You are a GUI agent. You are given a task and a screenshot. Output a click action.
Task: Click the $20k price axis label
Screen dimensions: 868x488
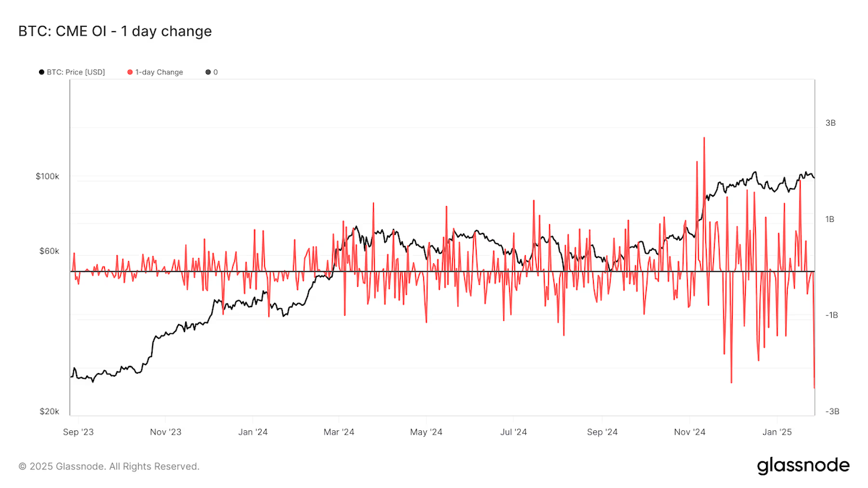49,411
